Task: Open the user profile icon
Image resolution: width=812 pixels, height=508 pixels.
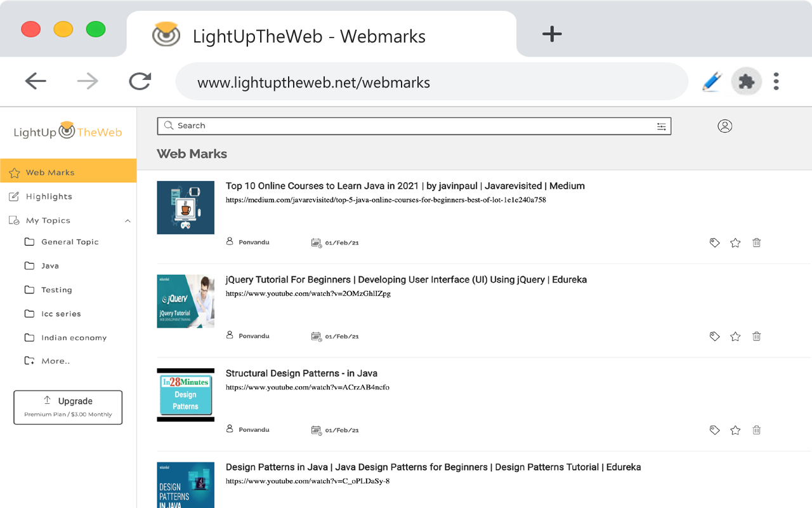Action: (725, 126)
